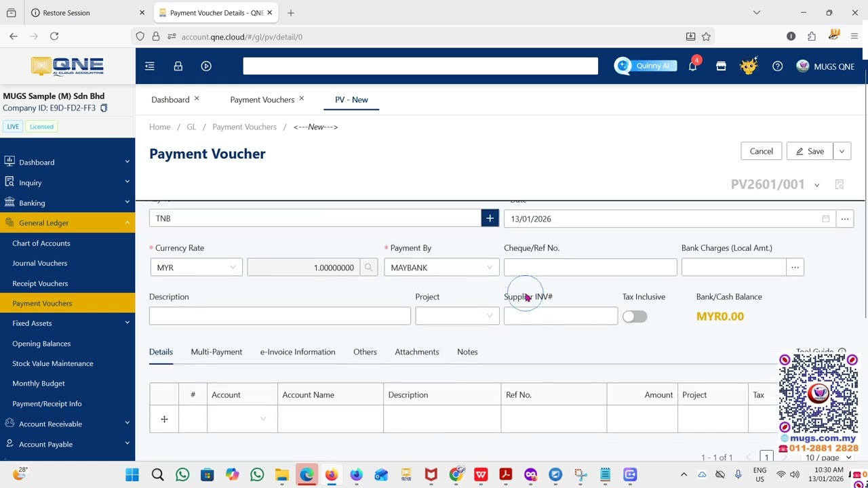Screen dimensions: 868x488
Task: Search the currency rate with the magnifier icon
Action: click(368, 268)
